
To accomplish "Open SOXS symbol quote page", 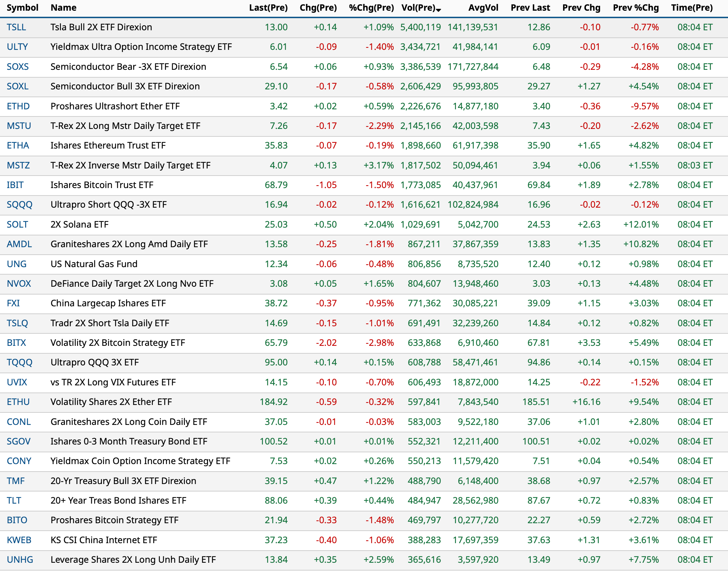I will 18,67.
